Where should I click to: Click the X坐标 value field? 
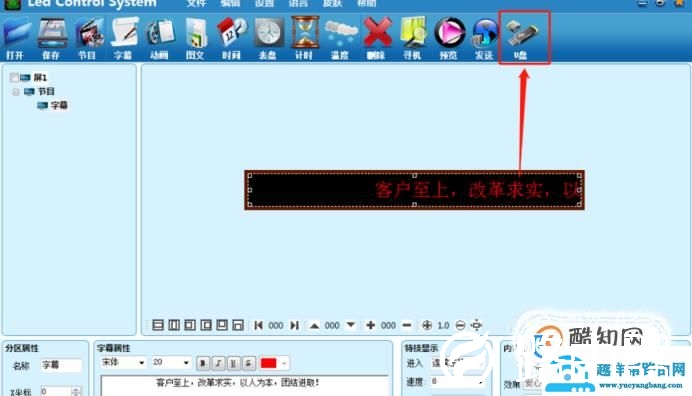[x=55, y=391]
